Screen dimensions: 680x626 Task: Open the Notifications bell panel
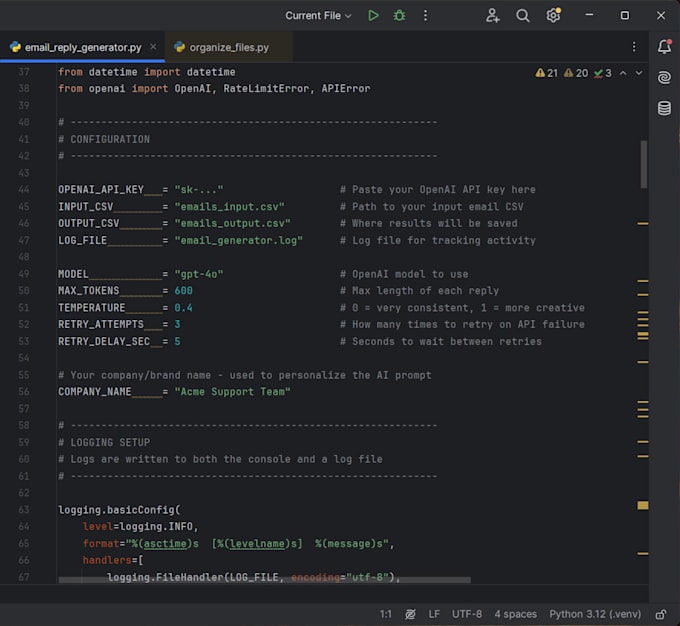pyautogui.click(x=664, y=46)
